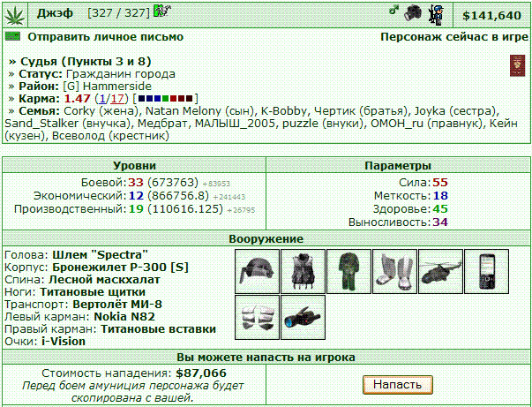The image size is (532, 407).
Task: Click Здоровье health value 45
Action: coord(440,209)
